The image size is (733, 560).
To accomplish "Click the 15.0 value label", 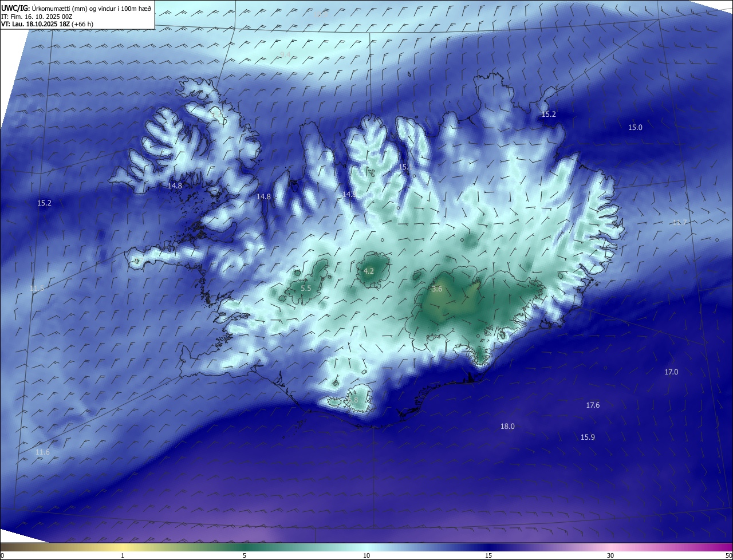I will pyautogui.click(x=635, y=128).
